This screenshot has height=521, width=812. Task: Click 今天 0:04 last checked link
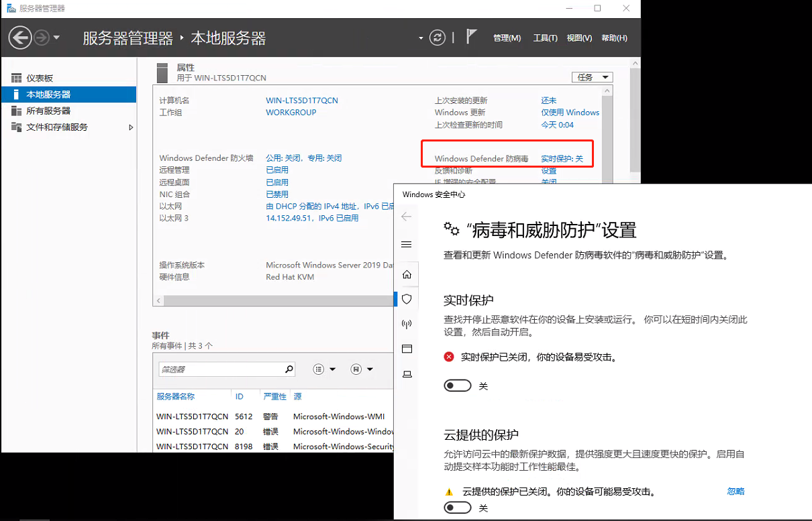(558, 125)
